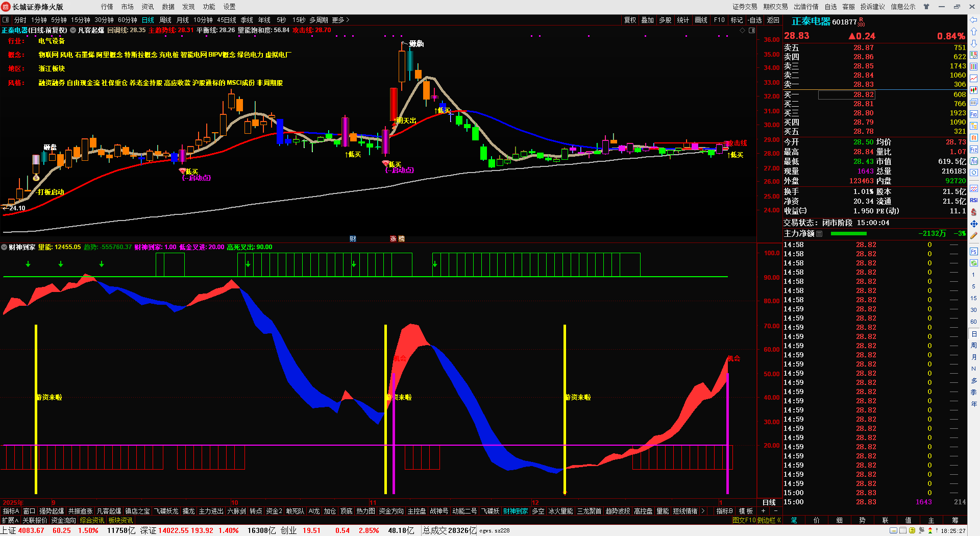Open the 设置 menu

(230, 7)
